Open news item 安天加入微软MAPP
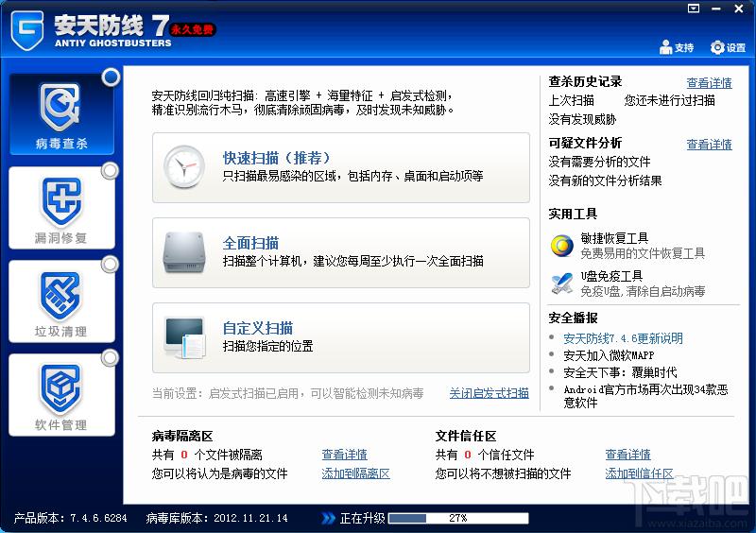Image resolution: width=756 pixels, height=533 pixels. click(609, 355)
